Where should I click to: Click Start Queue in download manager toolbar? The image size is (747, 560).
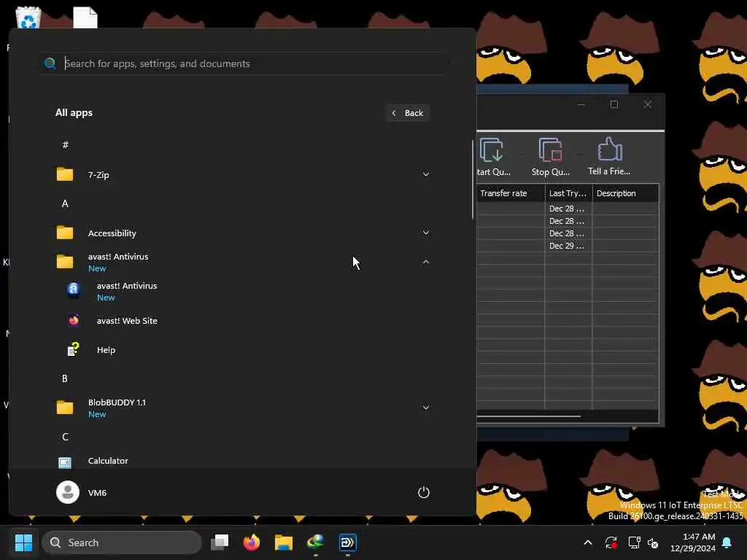[493, 157]
